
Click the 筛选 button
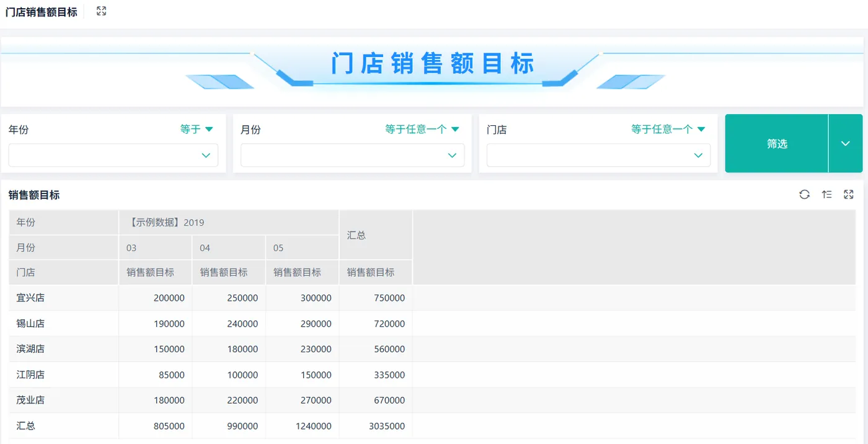point(777,143)
